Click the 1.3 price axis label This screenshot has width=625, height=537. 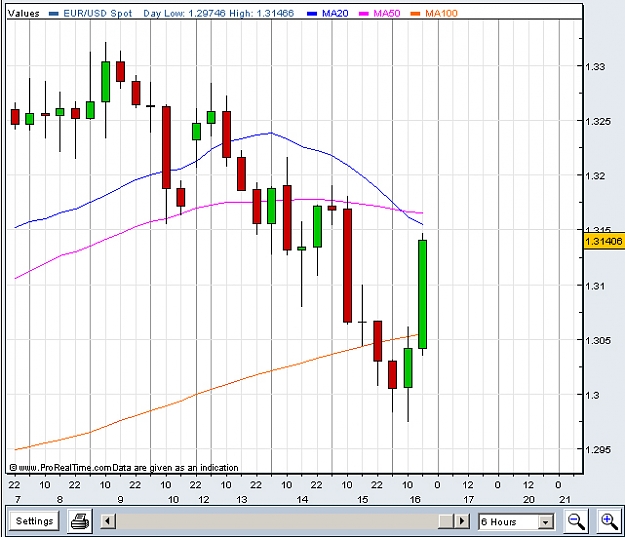tap(592, 395)
